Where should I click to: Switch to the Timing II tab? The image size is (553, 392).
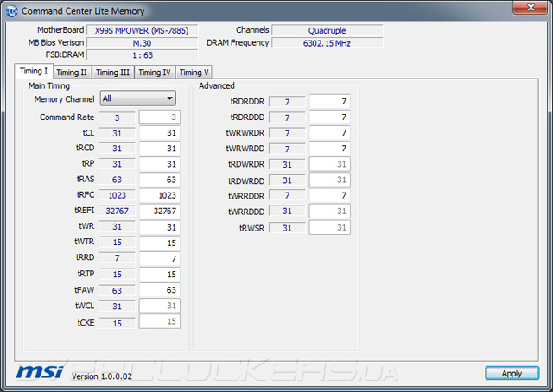(x=72, y=73)
